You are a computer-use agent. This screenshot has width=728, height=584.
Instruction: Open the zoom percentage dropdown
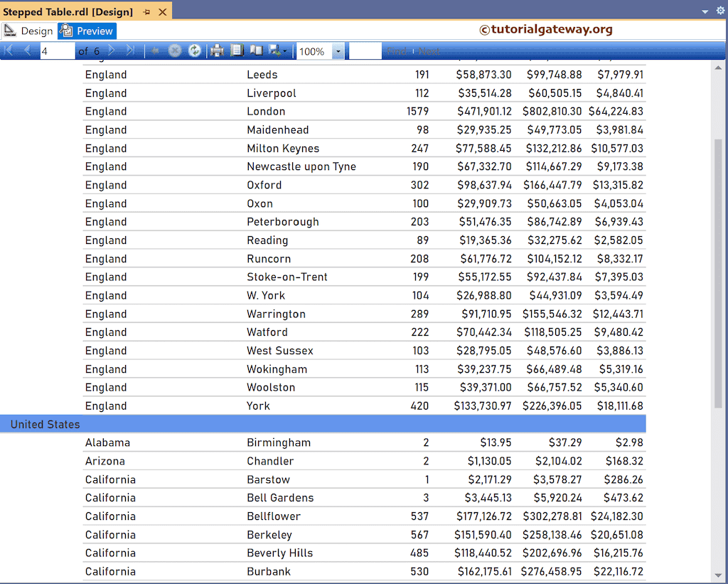(337, 51)
